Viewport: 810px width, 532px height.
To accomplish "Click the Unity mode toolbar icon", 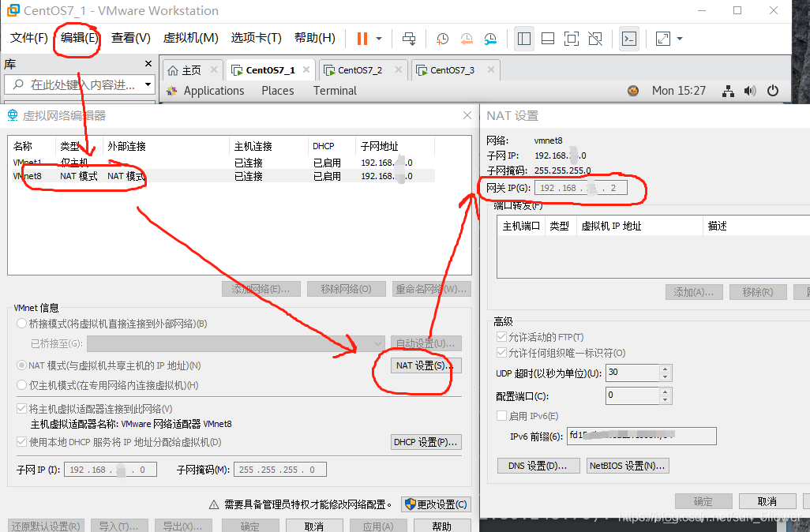I will (x=595, y=39).
